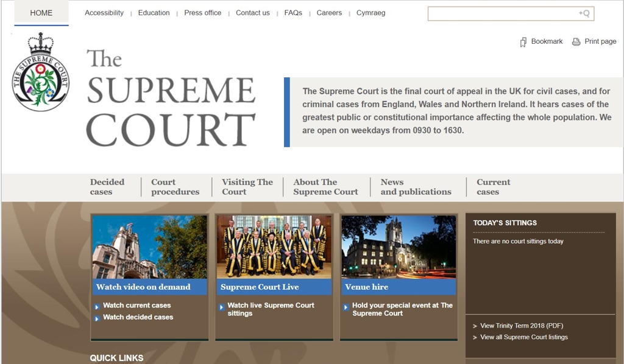The width and height of the screenshot is (624, 364).
Task: Open the Current cases menu
Action: click(494, 187)
